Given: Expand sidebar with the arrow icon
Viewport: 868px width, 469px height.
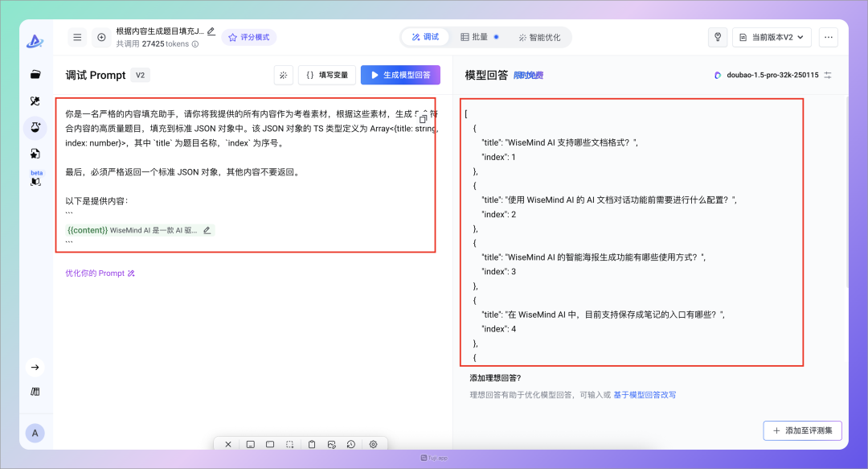Looking at the screenshot, I should pos(35,368).
